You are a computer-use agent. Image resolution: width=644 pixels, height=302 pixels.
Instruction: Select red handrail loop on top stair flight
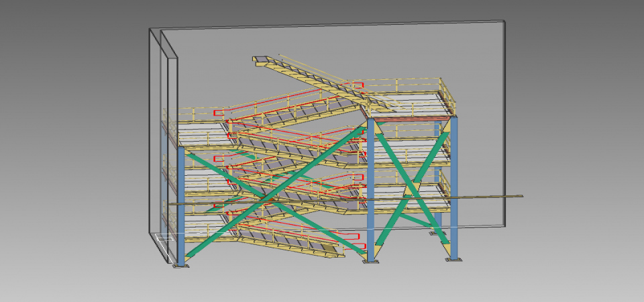(356, 85)
